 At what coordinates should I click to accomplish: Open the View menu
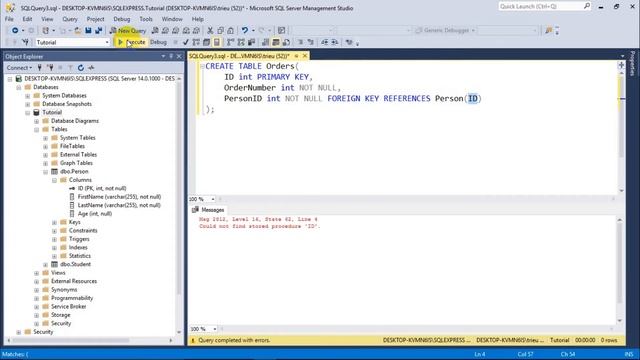coord(47,19)
